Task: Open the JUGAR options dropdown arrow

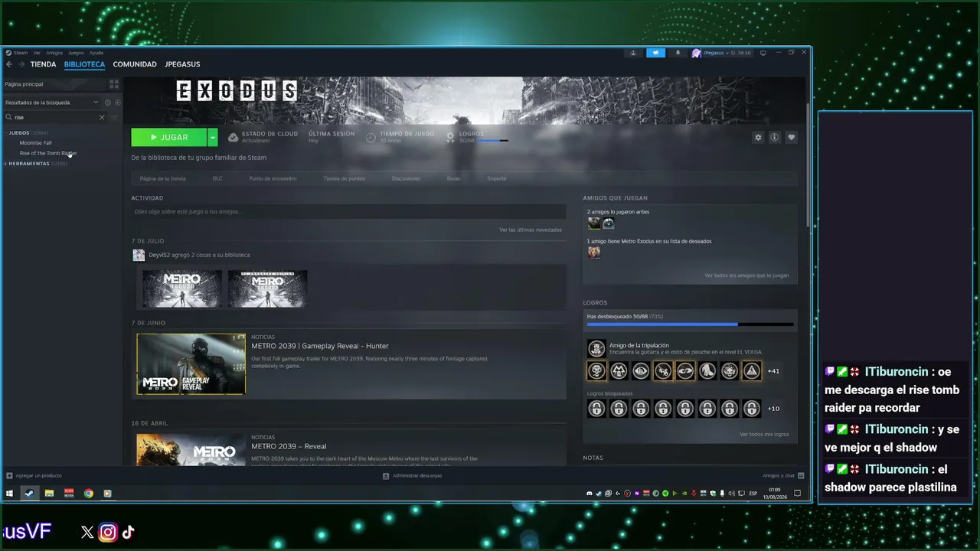Action: 213,138
